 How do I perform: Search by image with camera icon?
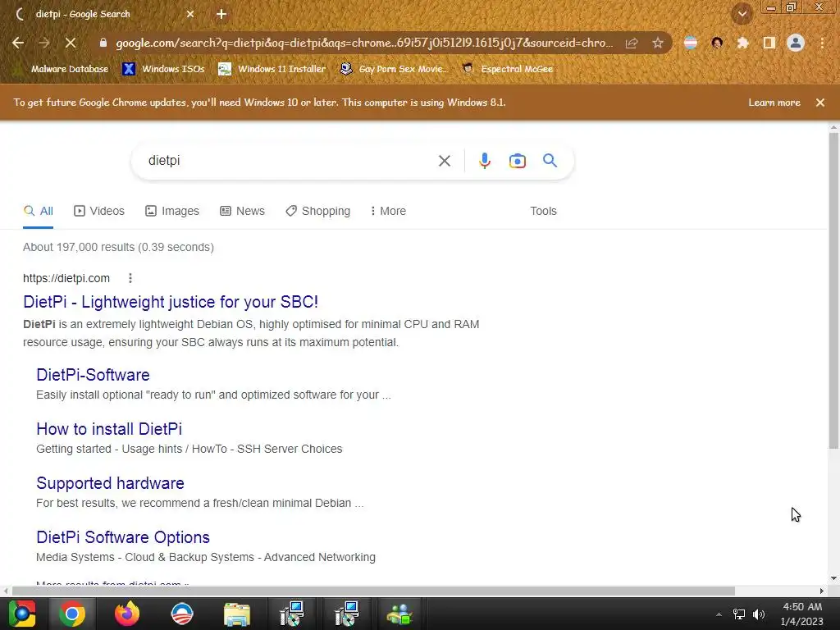click(518, 161)
